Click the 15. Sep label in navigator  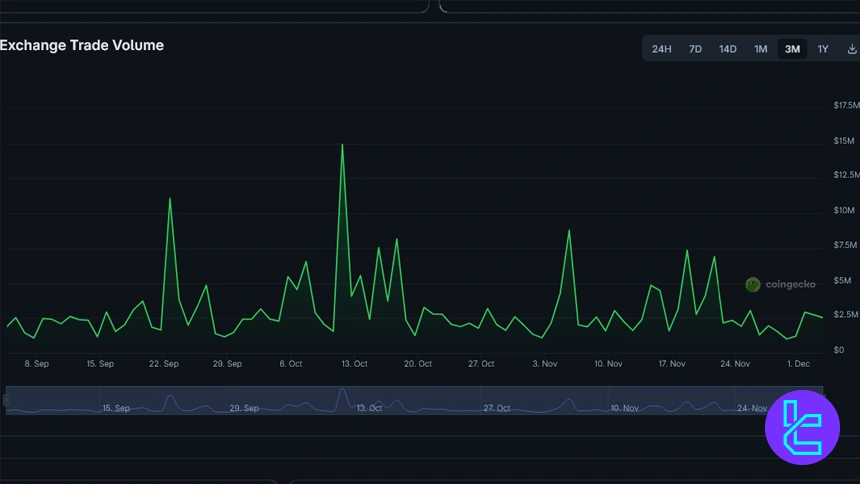[116, 408]
